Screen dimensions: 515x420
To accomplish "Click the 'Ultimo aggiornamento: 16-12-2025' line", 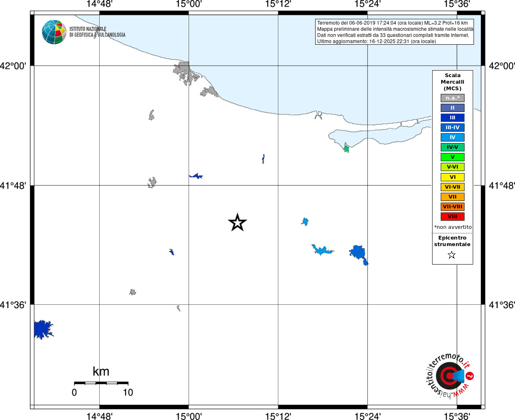I will 377,41.
